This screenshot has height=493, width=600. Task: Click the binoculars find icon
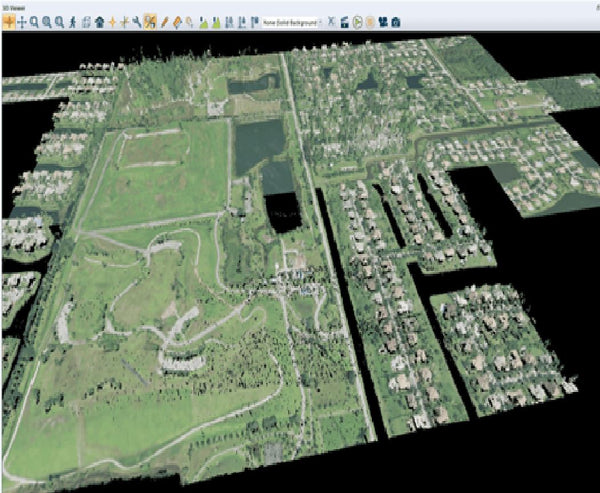[x=383, y=20]
